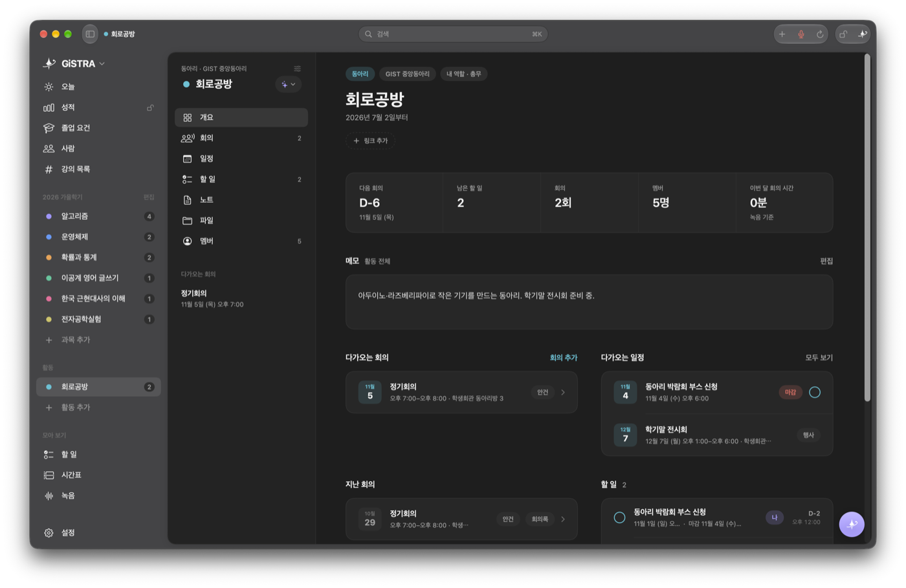The height and width of the screenshot is (588, 906).
Task: Click 과목 추가 in the sidebar
Action: [x=98, y=340]
